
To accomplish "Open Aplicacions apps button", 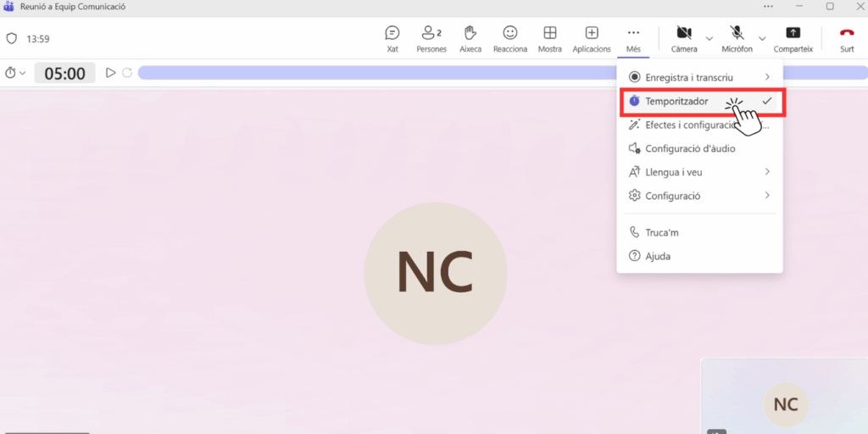I will 592,38.
